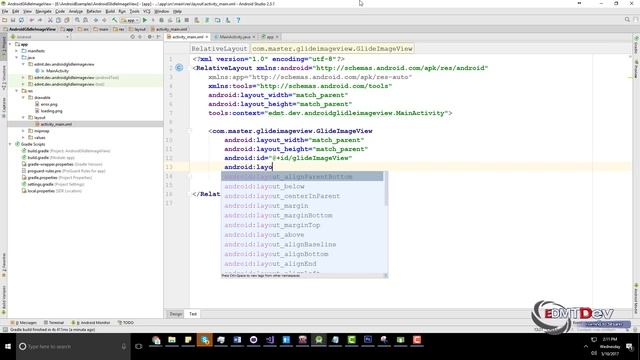Image resolution: width=640 pixels, height=360 pixels.
Task: Open the Messages tool window
Action: [24, 322]
